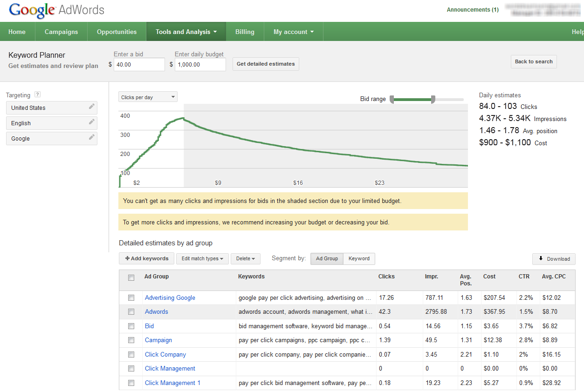Sort by Avg. Pos. column header

(466, 280)
